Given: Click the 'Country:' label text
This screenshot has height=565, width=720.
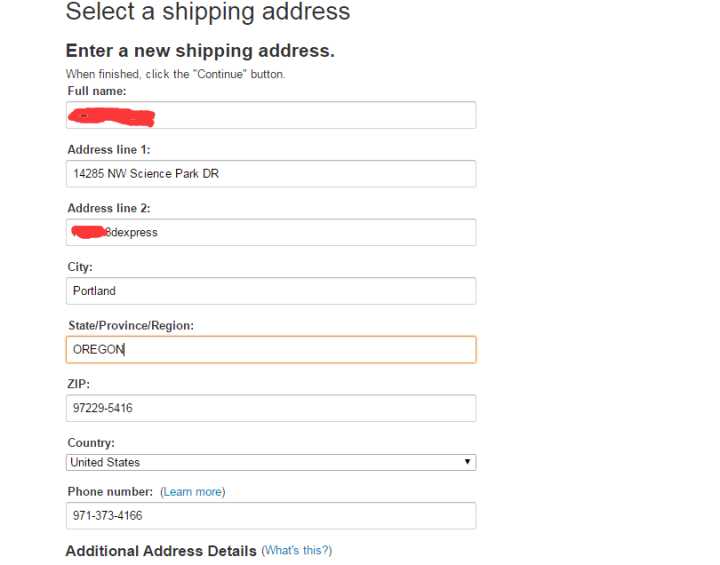Looking at the screenshot, I should pos(91,443).
